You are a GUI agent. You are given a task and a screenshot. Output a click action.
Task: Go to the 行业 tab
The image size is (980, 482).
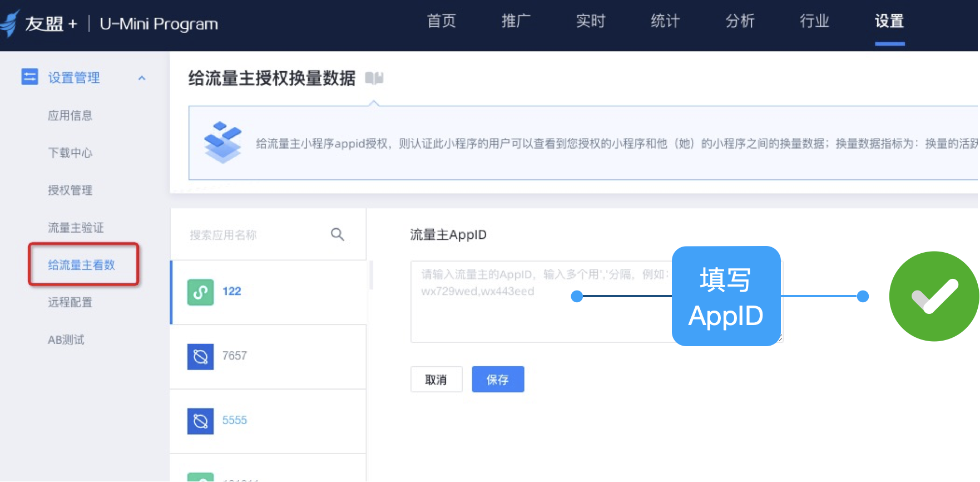[x=814, y=21]
